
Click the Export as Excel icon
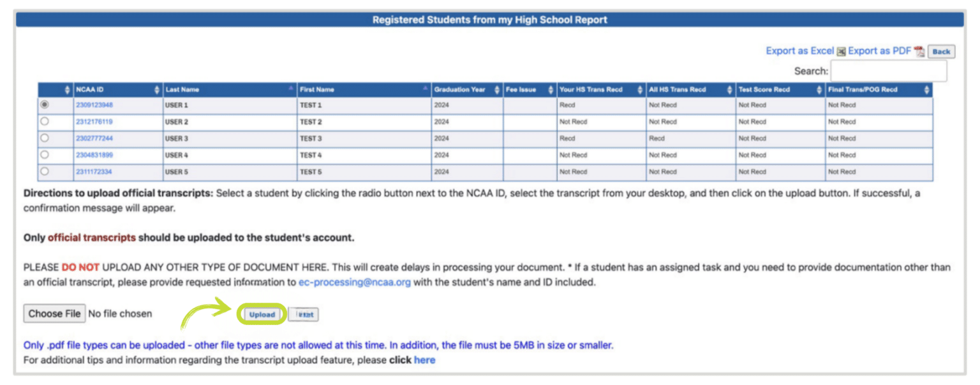(842, 50)
